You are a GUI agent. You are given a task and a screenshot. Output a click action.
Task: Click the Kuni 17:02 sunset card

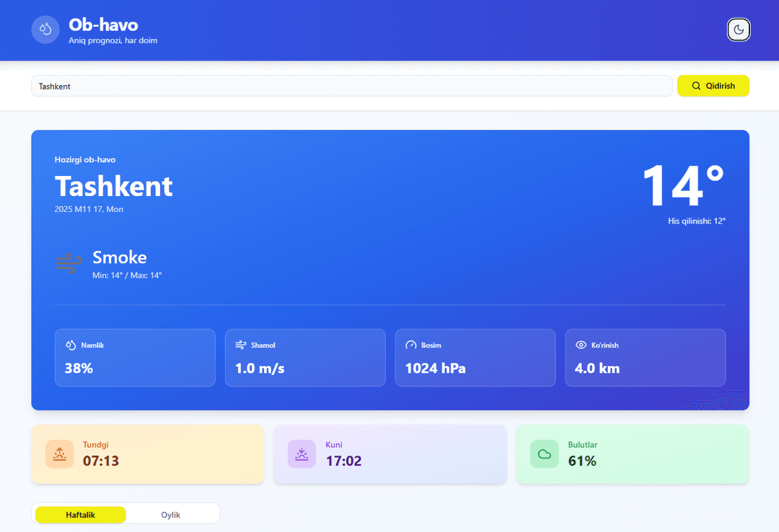389,453
